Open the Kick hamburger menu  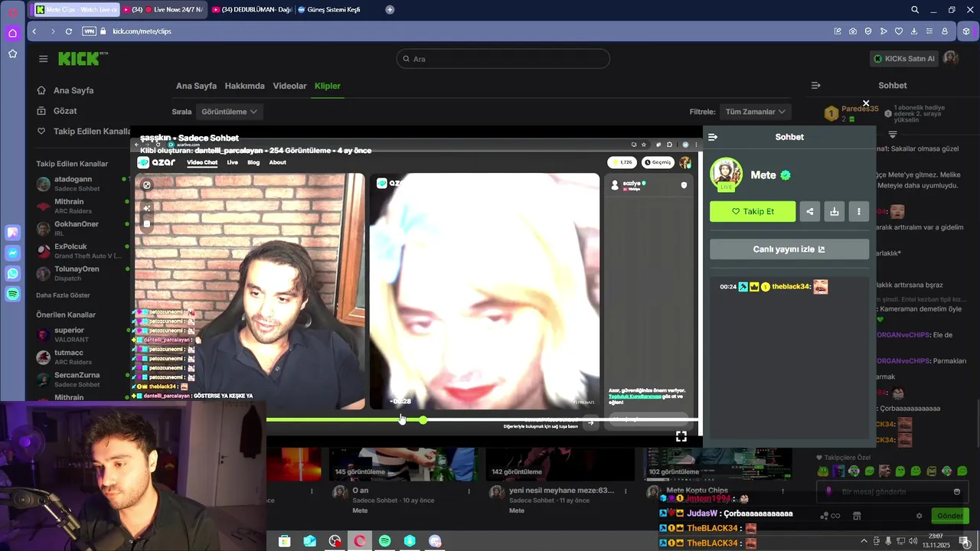43,59
